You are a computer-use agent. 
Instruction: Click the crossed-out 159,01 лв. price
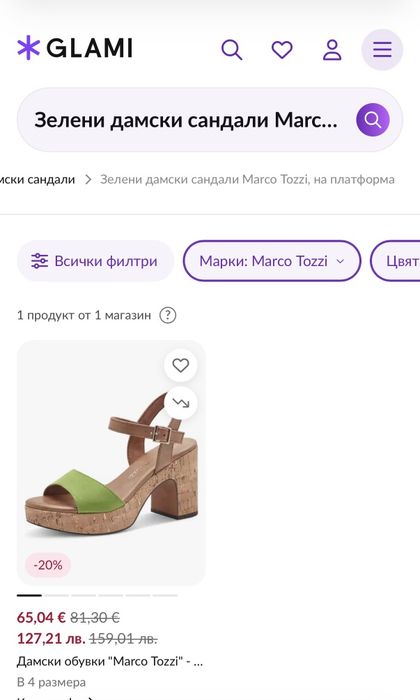(x=123, y=638)
